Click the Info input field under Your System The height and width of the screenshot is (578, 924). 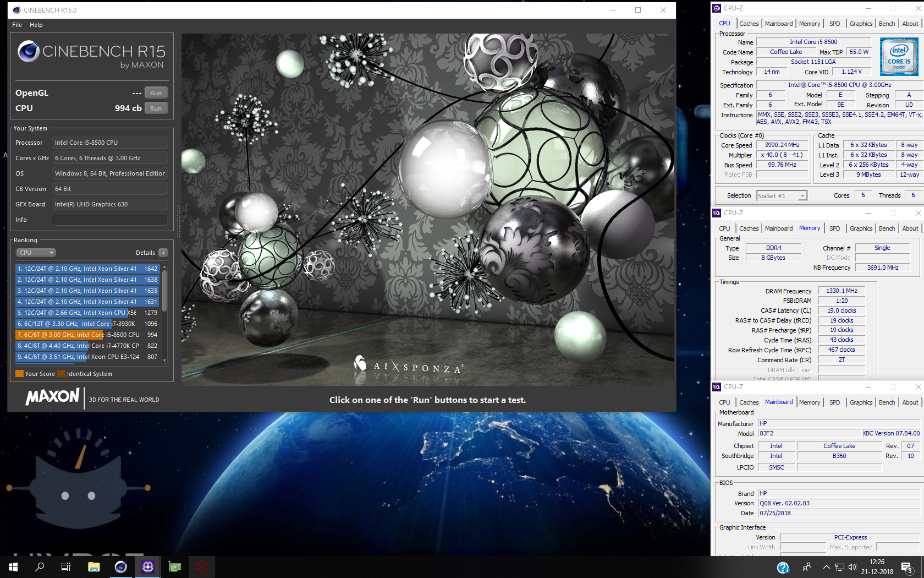[x=110, y=220]
